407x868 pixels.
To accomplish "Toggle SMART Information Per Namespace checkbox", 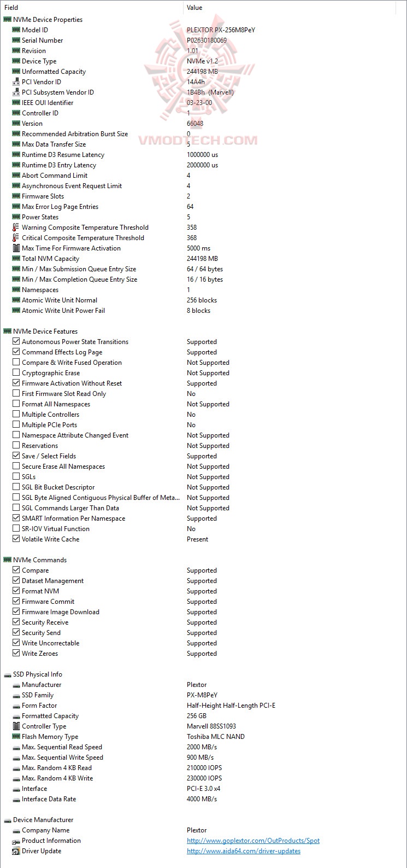I will 16,519.
